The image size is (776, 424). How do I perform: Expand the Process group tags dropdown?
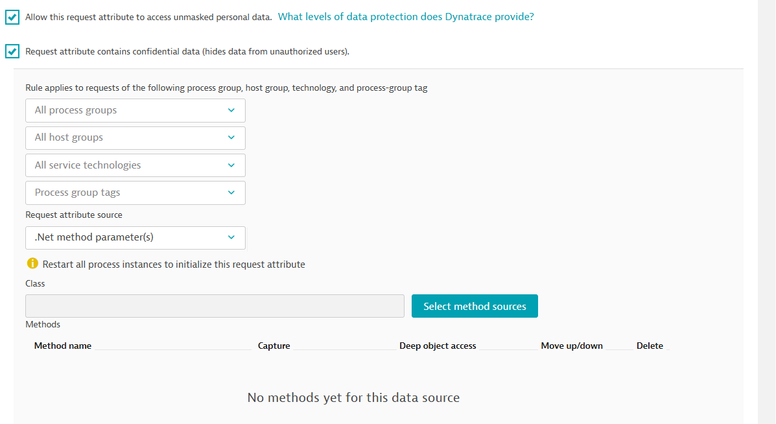point(135,192)
